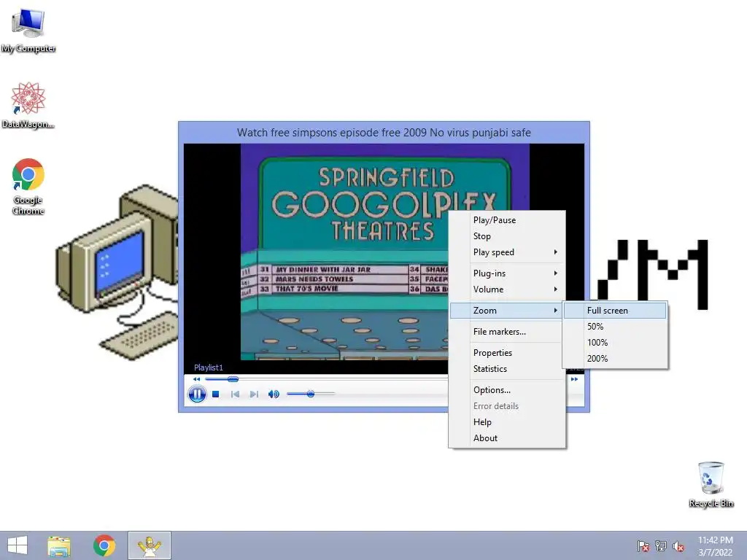Choose Stop in the context menu
Image resolution: width=747 pixels, height=560 pixels.
tap(507, 236)
